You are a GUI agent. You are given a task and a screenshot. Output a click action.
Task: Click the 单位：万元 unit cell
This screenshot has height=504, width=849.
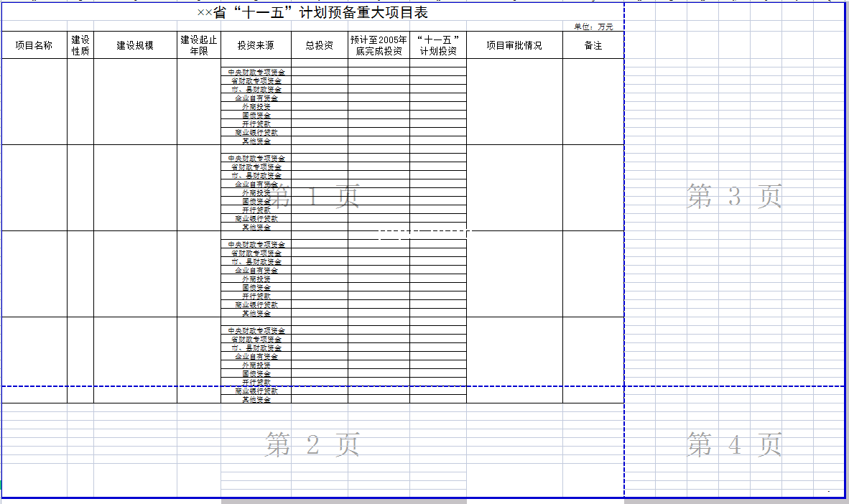point(593,27)
